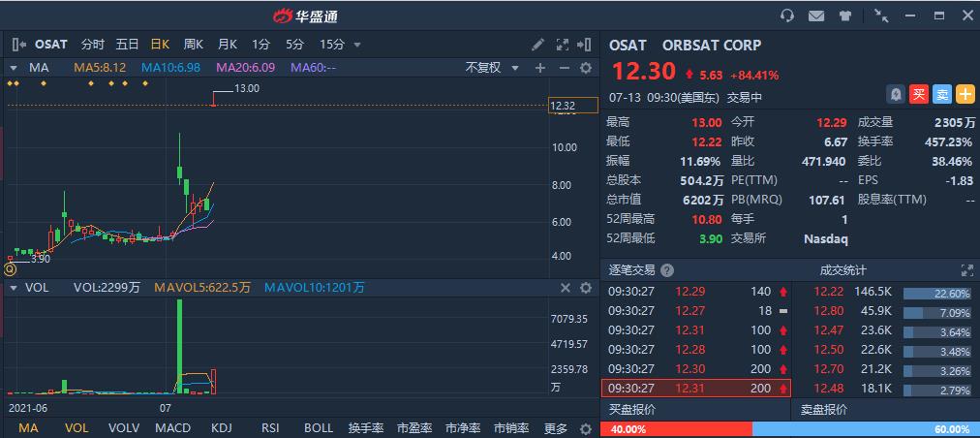This screenshot has height=438, width=980.
Task: Click the 华盛通 logo
Action: coord(306,16)
